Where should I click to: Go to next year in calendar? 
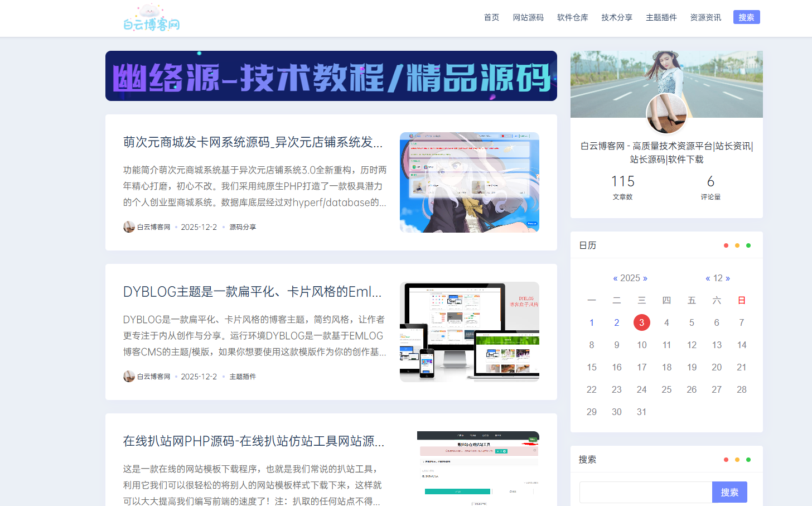(x=645, y=278)
